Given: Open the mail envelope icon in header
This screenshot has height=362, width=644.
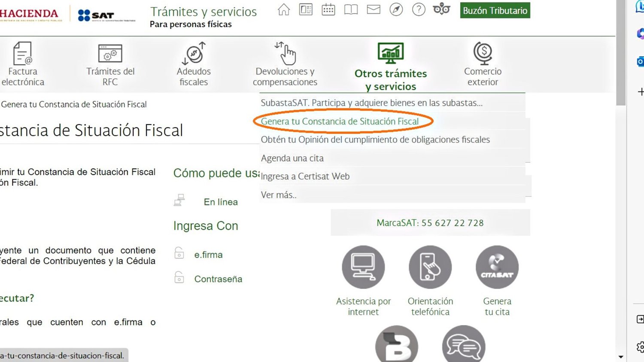Looking at the screenshot, I should click(373, 9).
